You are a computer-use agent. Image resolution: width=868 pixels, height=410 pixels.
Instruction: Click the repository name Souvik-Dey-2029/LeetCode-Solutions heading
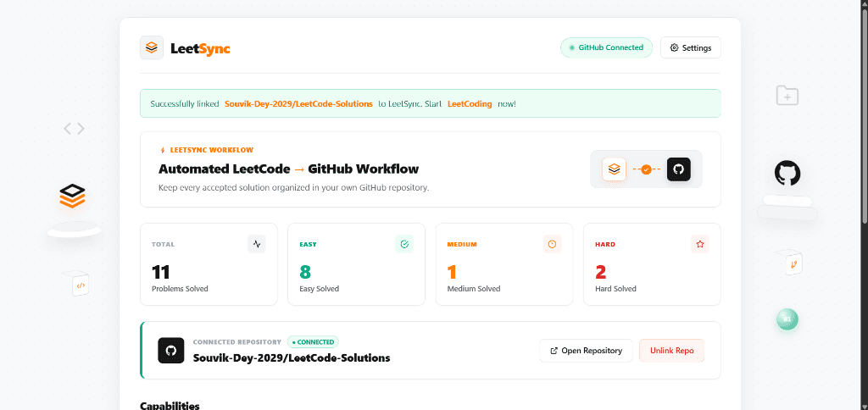pos(292,358)
